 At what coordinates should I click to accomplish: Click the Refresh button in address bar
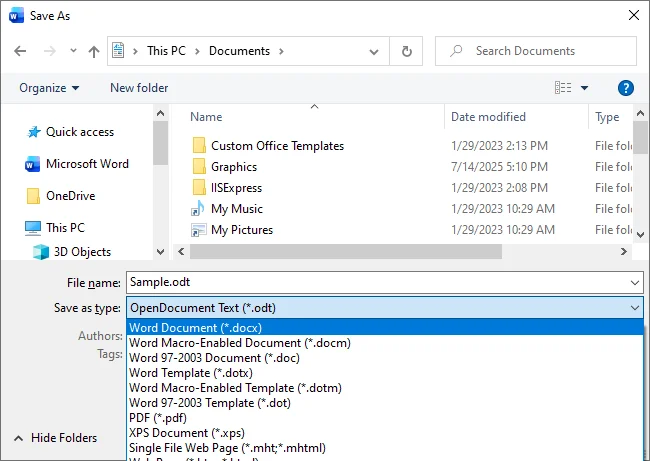(406, 51)
